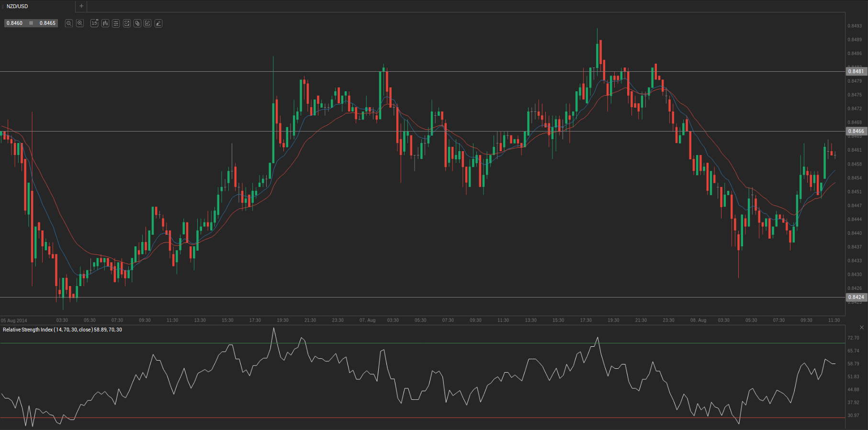Click the Relative Strength Index indicator label
This screenshot has height=430, width=868.
(x=62, y=330)
